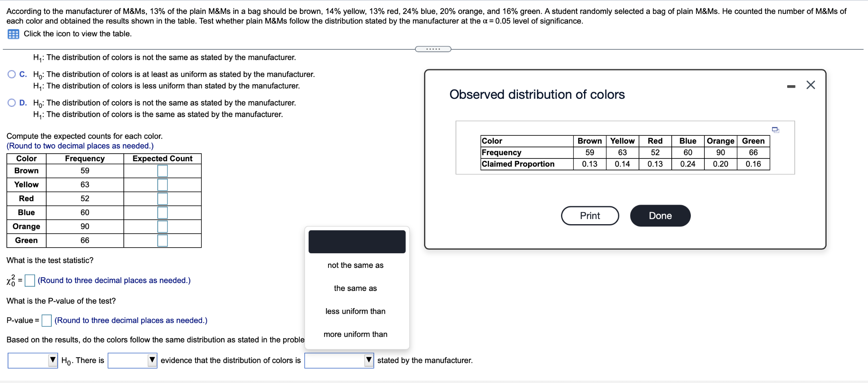The width and height of the screenshot is (868, 383).
Task: Choose 'the same as' option
Action: coord(356,288)
